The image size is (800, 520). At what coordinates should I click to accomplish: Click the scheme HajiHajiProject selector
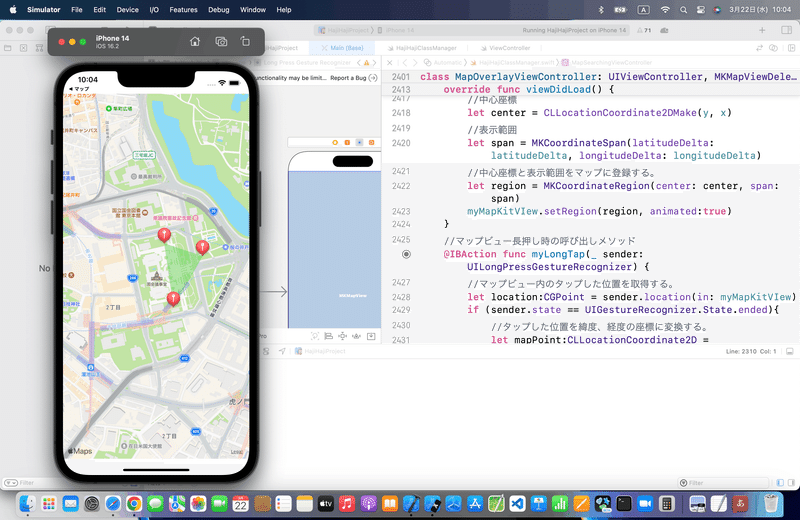343,31
